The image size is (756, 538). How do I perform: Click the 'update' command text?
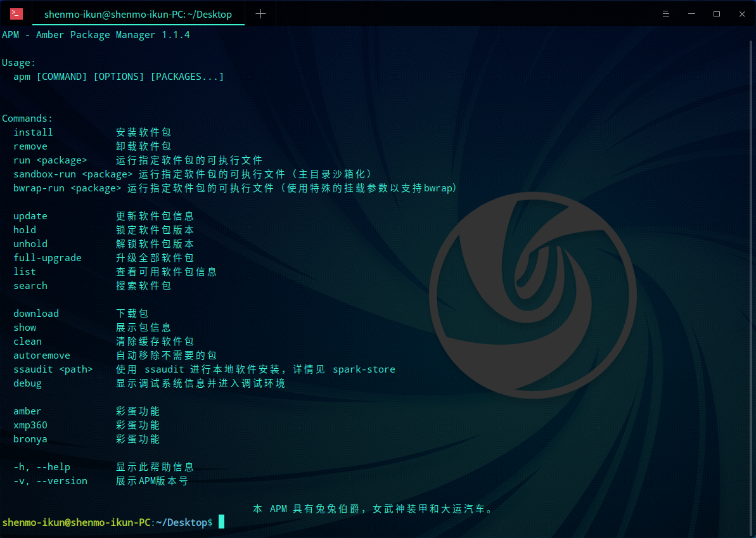coord(30,216)
